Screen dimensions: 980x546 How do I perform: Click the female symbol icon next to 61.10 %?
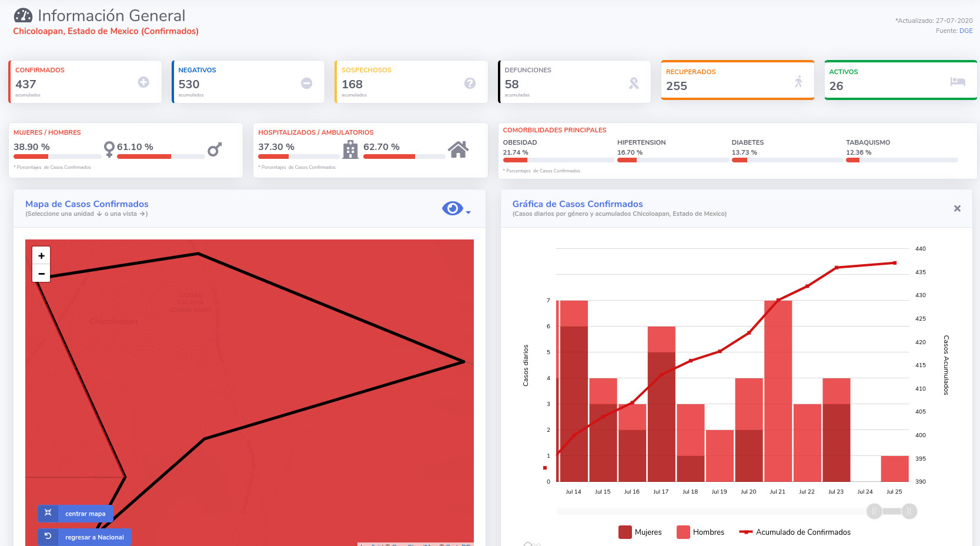[x=109, y=149]
